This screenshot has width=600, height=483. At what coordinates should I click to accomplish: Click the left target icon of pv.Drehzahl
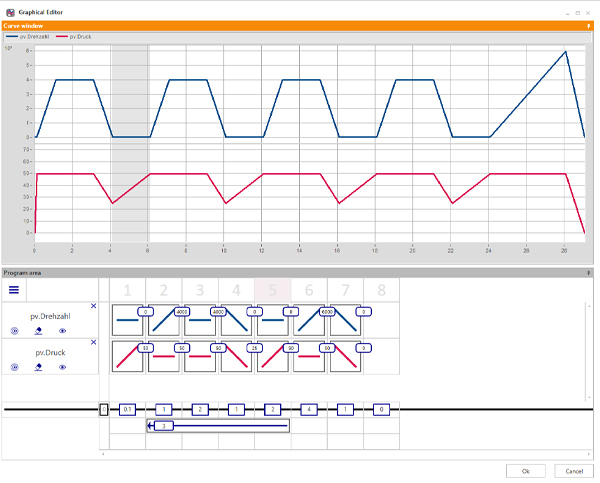14,330
